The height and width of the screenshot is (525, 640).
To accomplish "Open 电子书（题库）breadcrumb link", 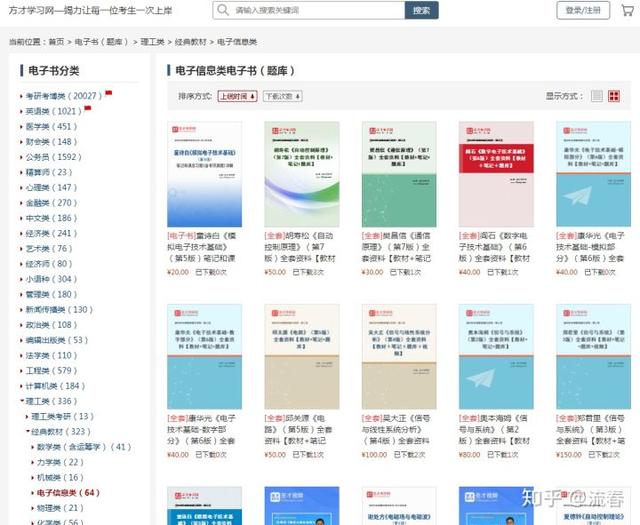I will [101, 42].
